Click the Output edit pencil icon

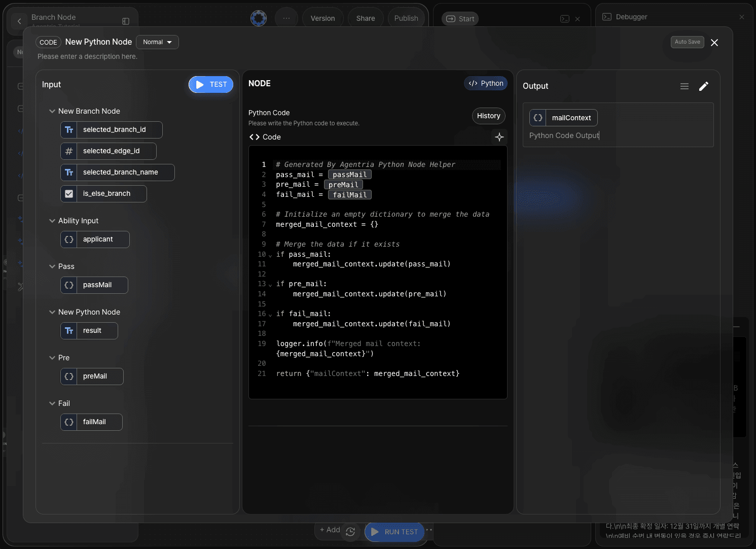pyautogui.click(x=704, y=86)
